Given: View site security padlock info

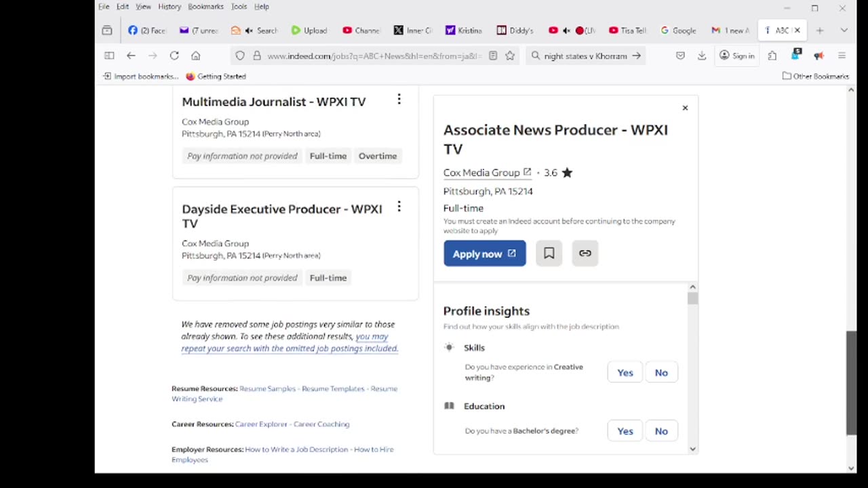Looking at the screenshot, I should click(x=257, y=56).
